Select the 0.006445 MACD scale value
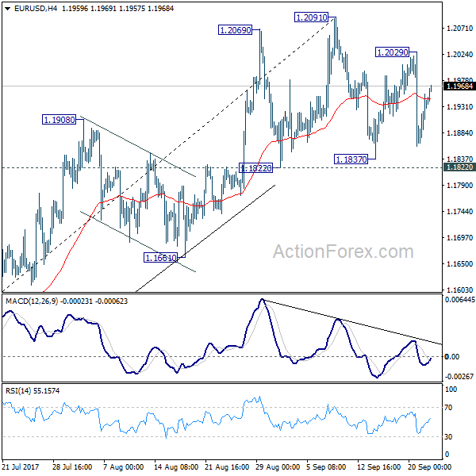The image size is (476, 476). [x=459, y=300]
